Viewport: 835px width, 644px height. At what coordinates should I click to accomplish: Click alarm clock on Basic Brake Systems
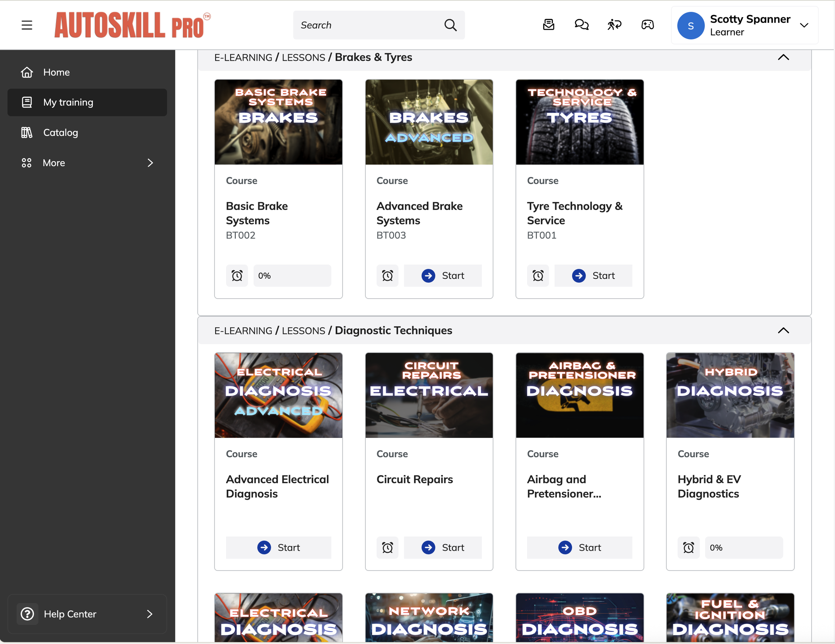(x=237, y=276)
